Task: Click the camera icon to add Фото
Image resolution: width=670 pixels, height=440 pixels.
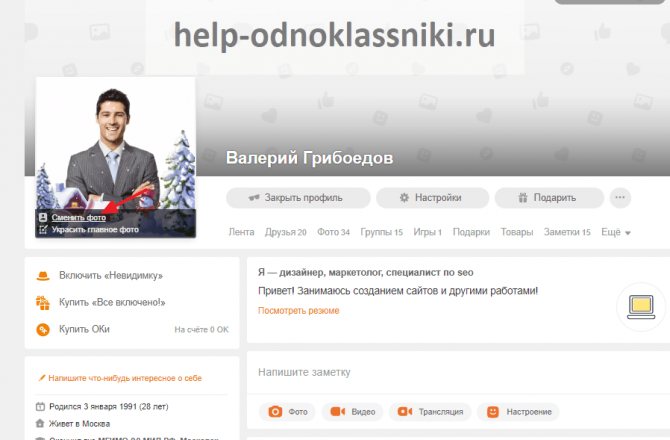Action: pyautogui.click(x=275, y=412)
